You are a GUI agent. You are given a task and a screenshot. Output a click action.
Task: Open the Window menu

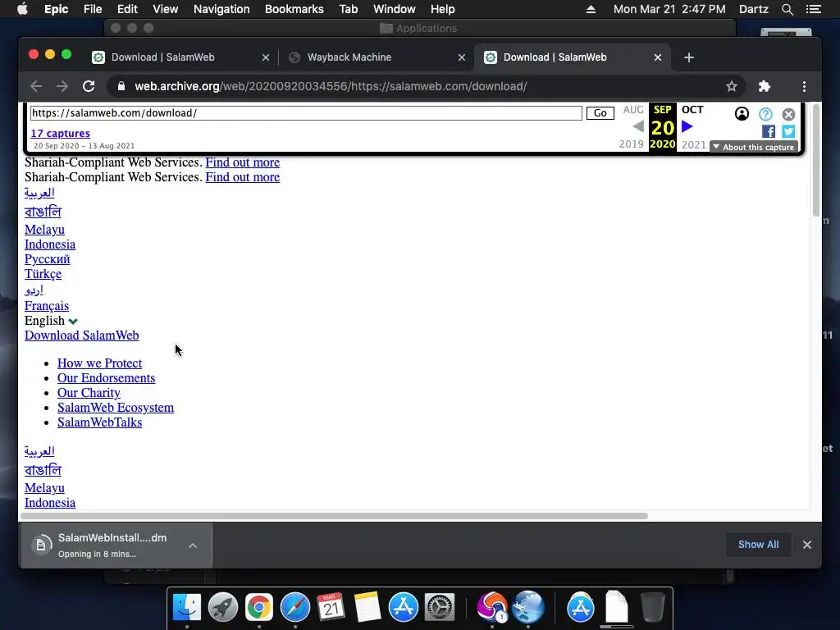[395, 9]
